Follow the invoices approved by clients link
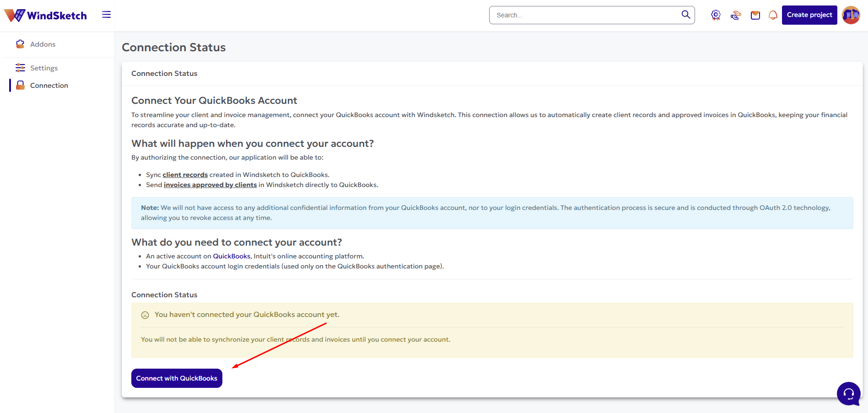The width and height of the screenshot is (868, 413). pyautogui.click(x=210, y=185)
